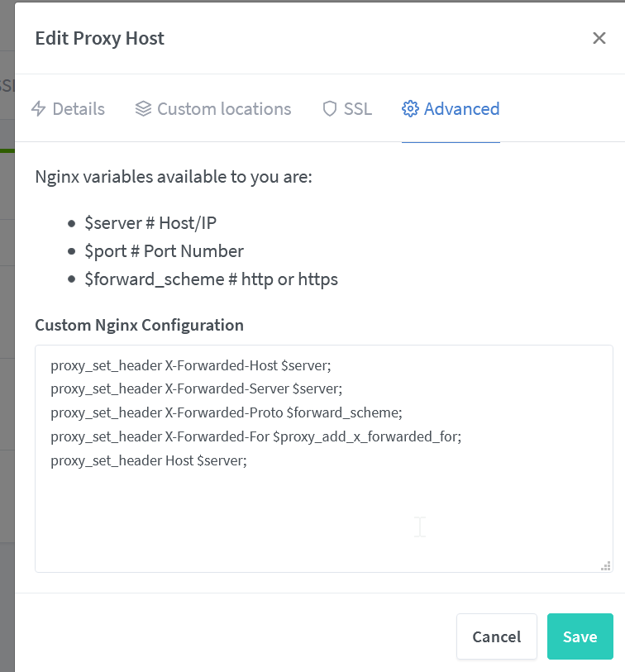Click the X-Forwarded-For config line
This screenshot has height=672, width=625.
click(x=255, y=436)
